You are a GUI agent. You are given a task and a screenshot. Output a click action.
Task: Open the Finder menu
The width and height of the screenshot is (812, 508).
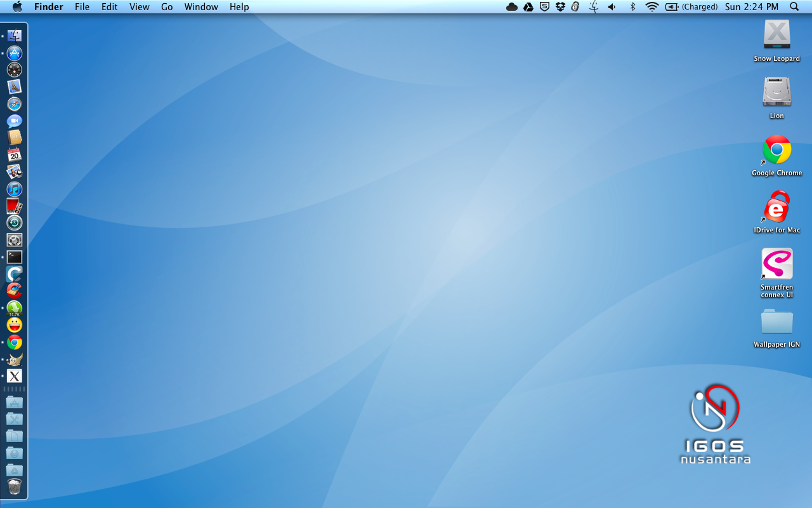point(49,7)
